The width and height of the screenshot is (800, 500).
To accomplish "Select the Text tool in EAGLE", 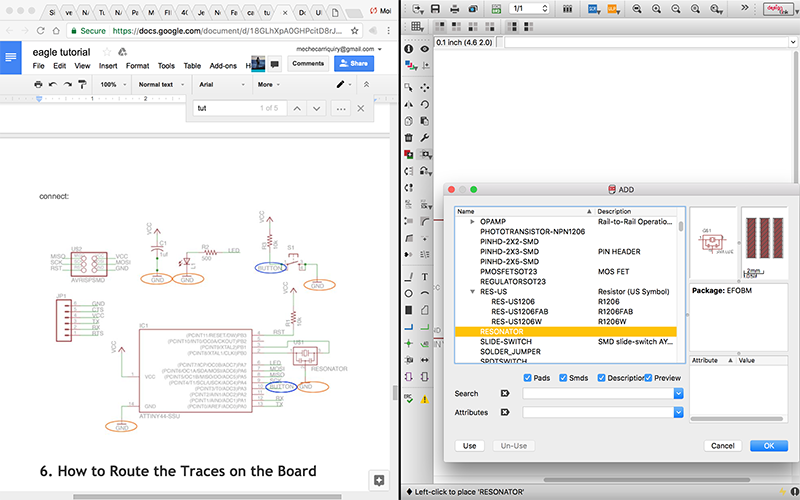I will [424, 277].
